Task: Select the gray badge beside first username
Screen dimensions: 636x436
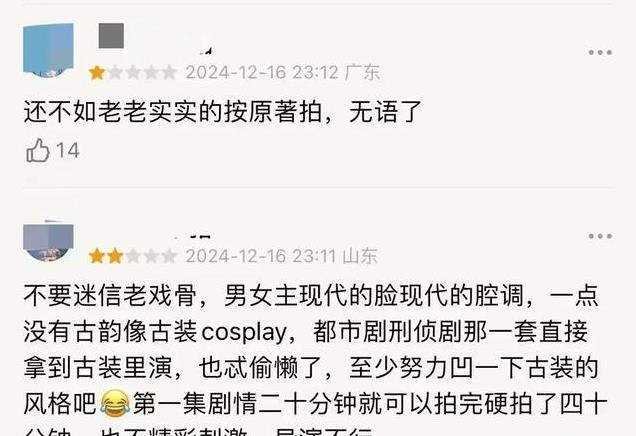Action: click(111, 36)
